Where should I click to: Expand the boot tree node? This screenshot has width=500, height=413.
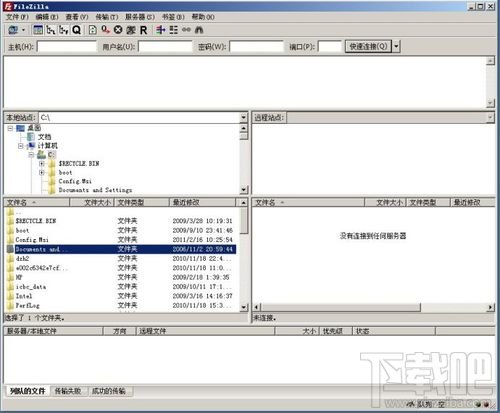(42, 173)
